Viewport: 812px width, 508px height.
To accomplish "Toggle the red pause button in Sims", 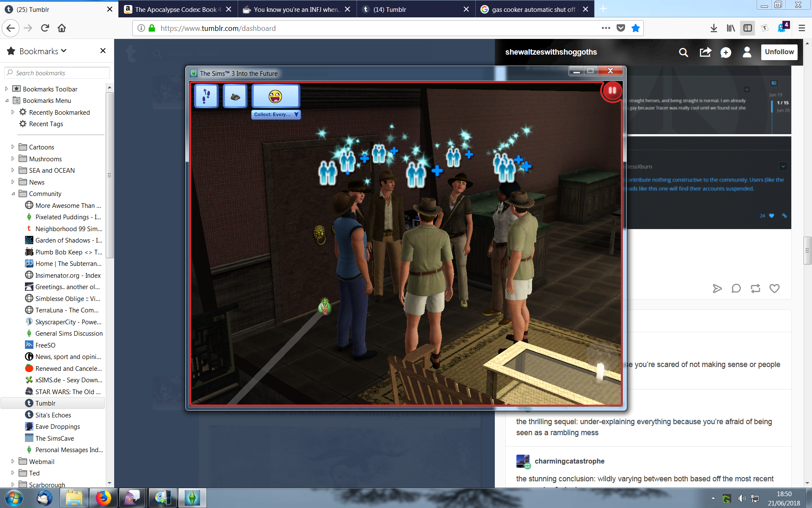I will click(x=612, y=91).
